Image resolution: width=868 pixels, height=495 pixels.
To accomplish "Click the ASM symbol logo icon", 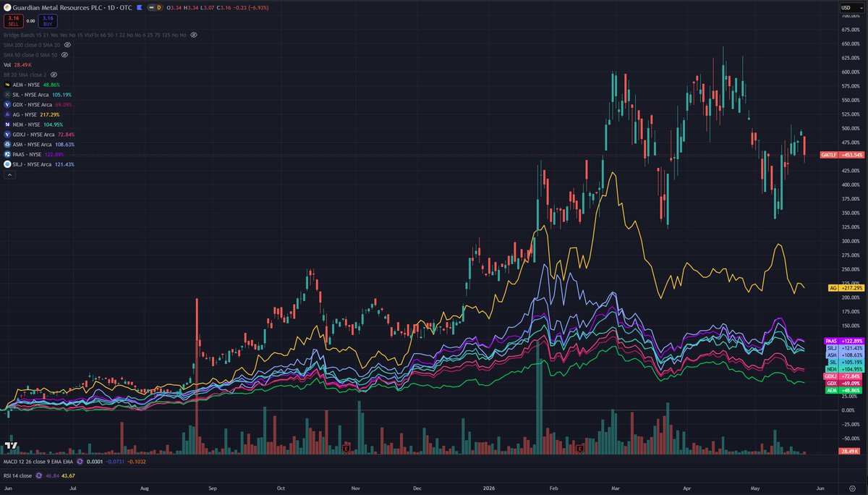I will pyautogui.click(x=7, y=145).
